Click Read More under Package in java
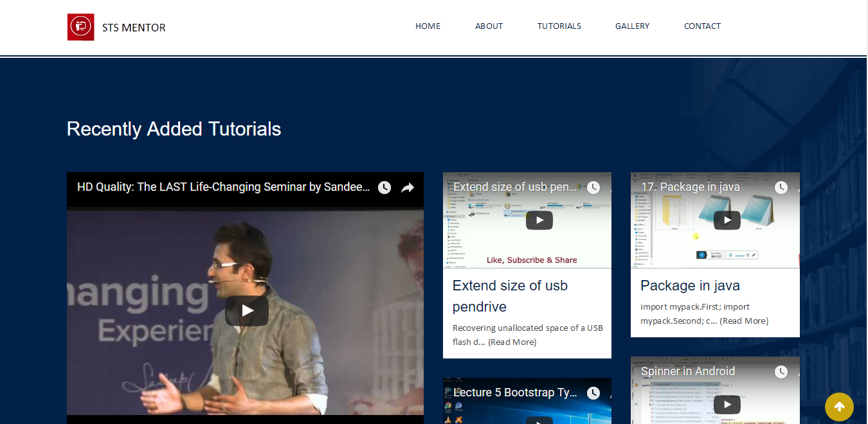Screen dimensions: 868x424 tap(744, 321)
